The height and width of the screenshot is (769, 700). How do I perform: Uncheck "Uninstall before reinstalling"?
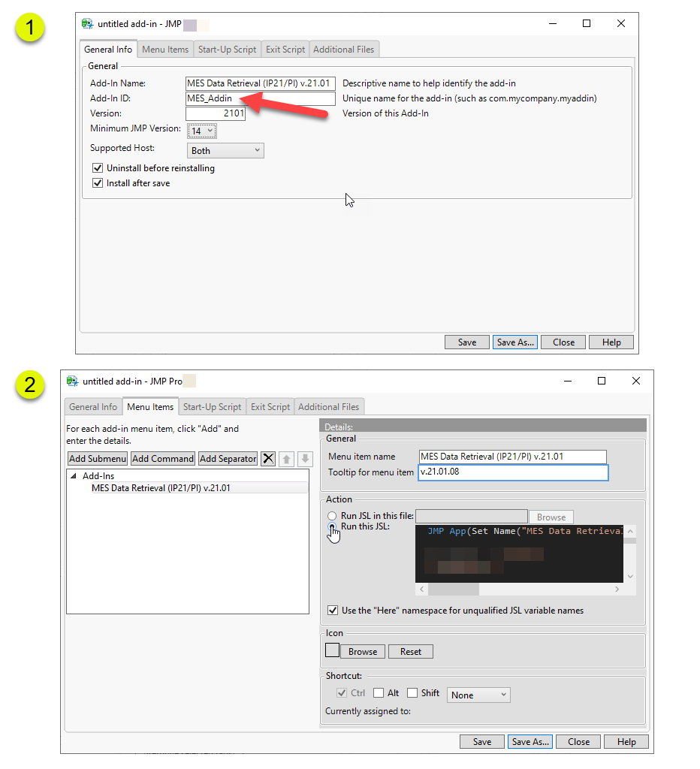pos(98,167)
